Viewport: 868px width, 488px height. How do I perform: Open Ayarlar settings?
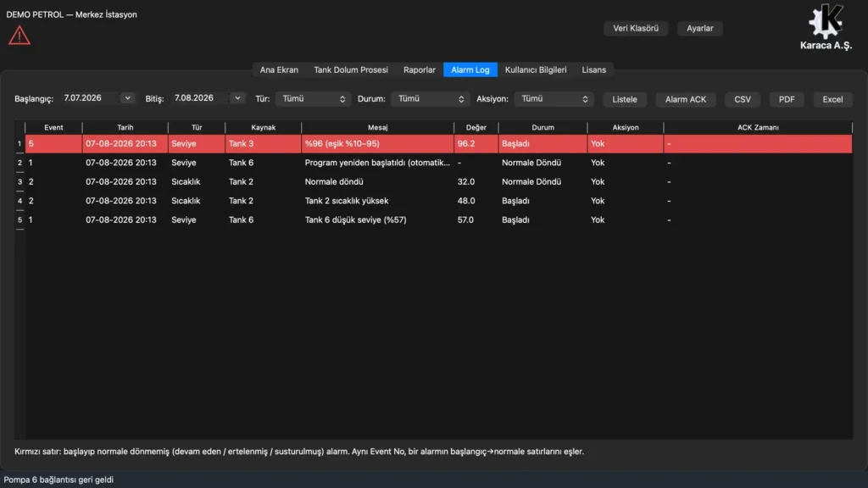(699, 28)
